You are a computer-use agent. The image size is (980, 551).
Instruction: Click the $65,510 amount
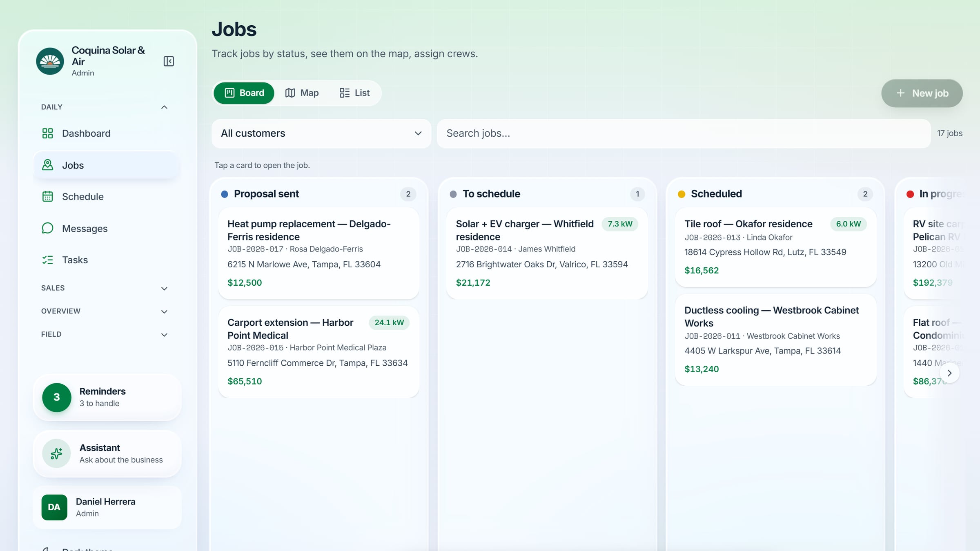(x=245, y=381)
